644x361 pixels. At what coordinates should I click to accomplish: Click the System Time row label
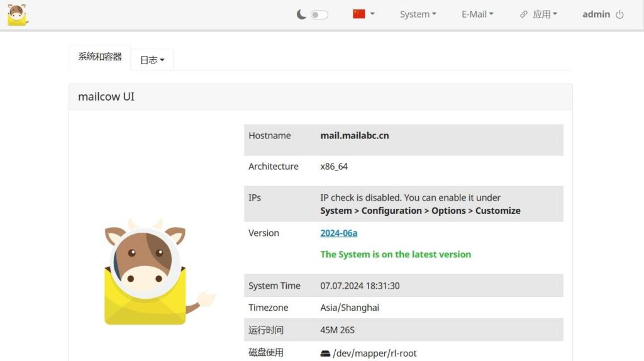(x=274, y=286)
